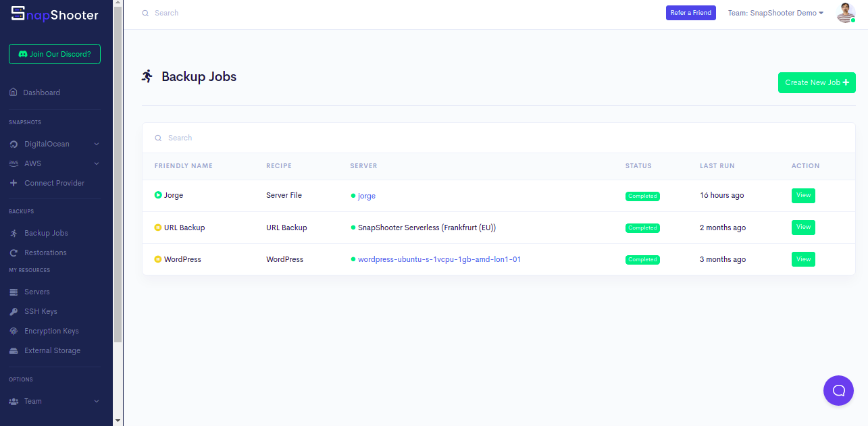Click the SSH Keys key icon

(14, 311)
